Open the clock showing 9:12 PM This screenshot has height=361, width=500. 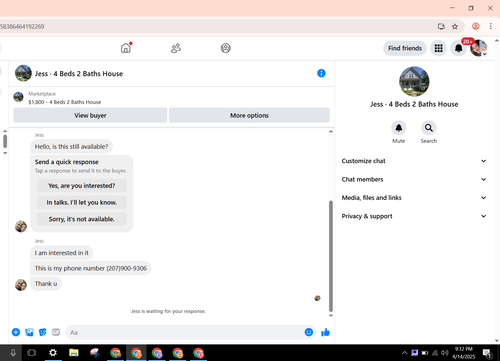click(x=464, y=353)
